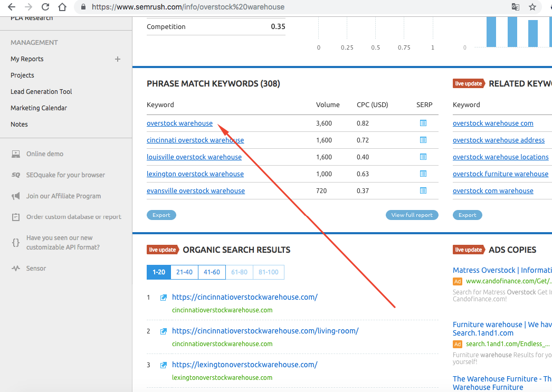Select results page 1-20 tab
Viewport: 552px width, 392px height.
[159, 272]
